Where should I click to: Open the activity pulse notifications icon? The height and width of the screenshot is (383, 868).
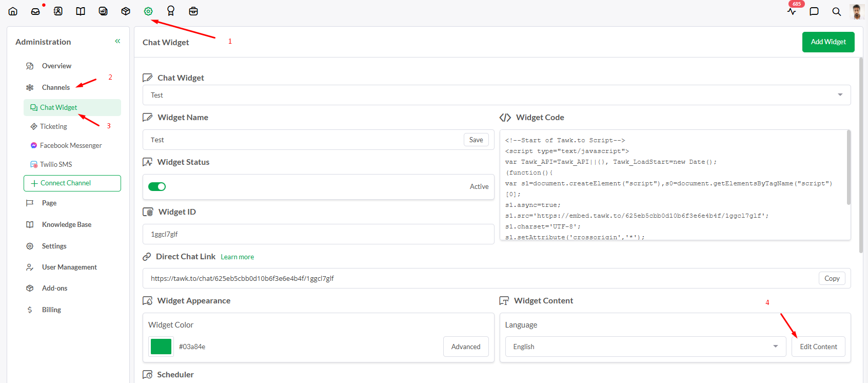(x=792, y=11)
